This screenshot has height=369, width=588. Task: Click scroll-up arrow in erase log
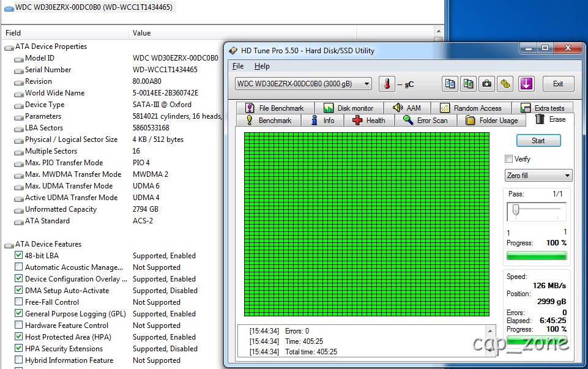click(489, 331)
